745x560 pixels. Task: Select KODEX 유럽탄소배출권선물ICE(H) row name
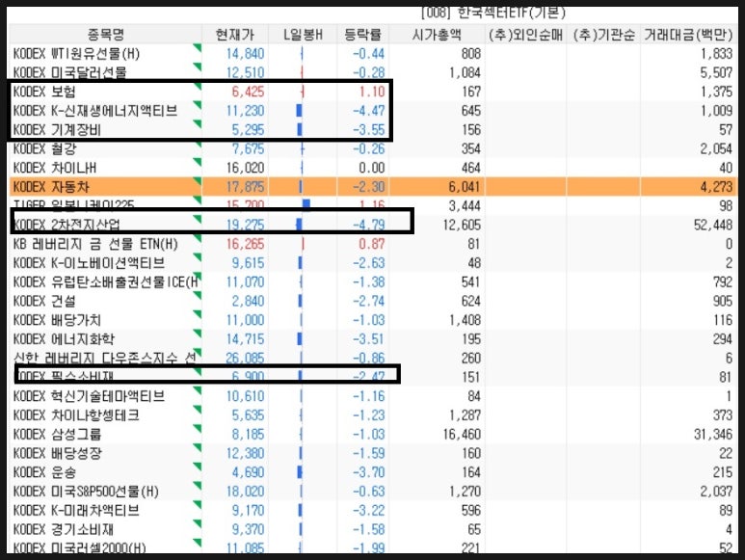(105, 282)
